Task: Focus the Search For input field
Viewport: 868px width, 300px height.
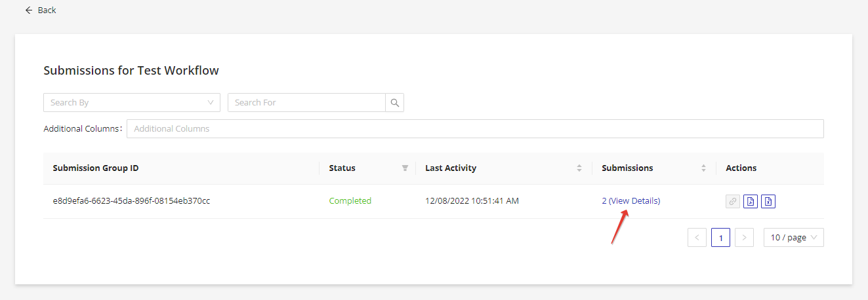Action: pos(306,103)
